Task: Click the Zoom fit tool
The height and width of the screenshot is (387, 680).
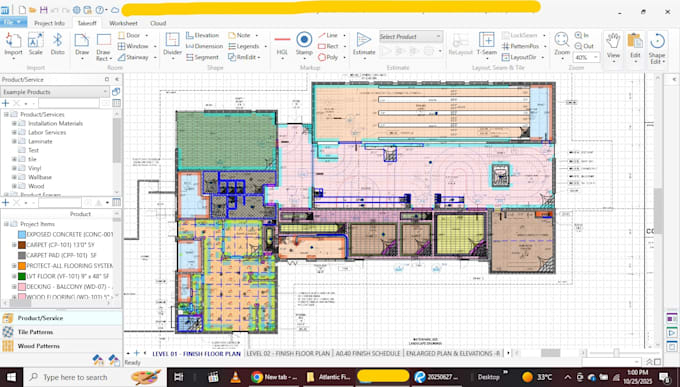Action: pos(562,44)
